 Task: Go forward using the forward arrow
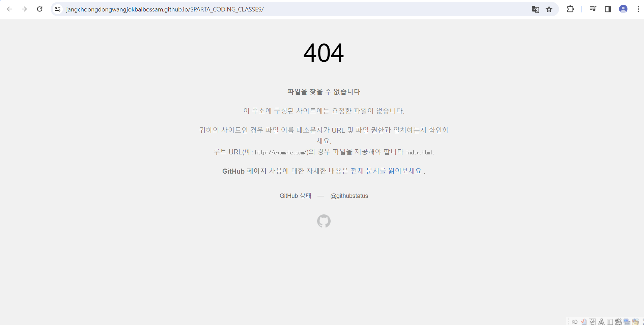pyautogui.click(x=24, y=9)
